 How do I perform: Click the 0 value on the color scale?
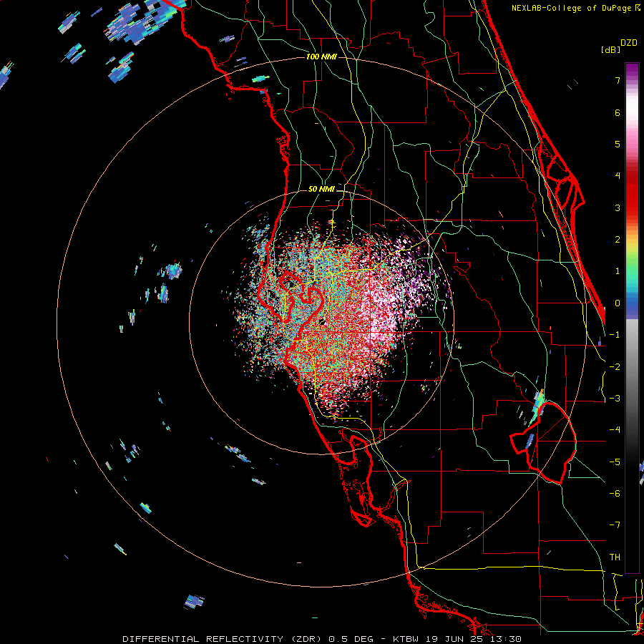pyautogui.click(x=618, y=303)
